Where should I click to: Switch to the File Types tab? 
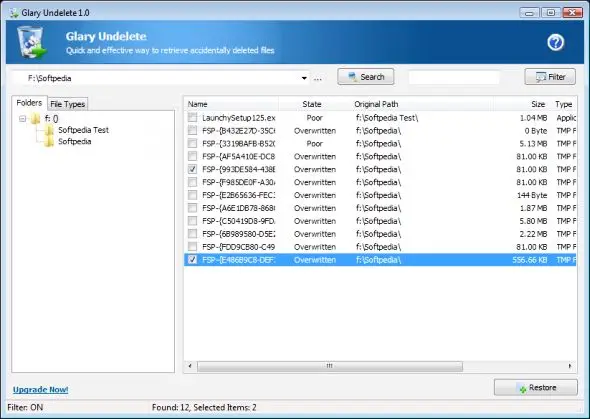point(68,104)
